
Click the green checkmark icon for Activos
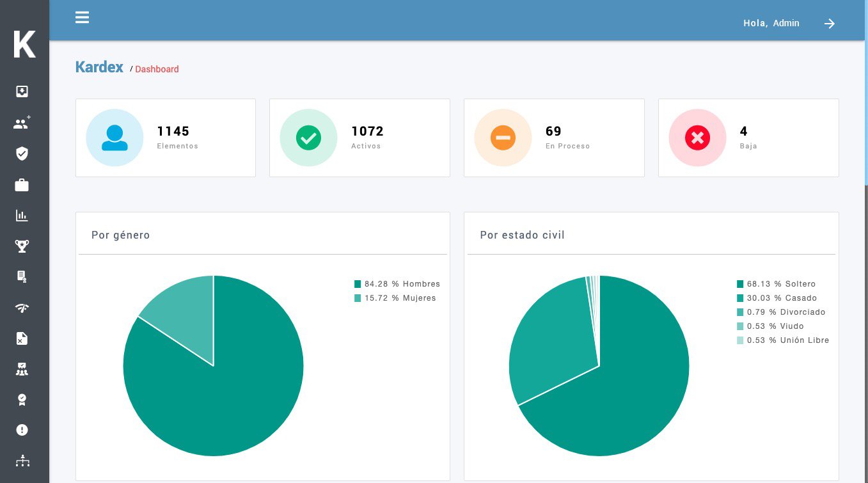pyautogui.click(x=308, y=138)
